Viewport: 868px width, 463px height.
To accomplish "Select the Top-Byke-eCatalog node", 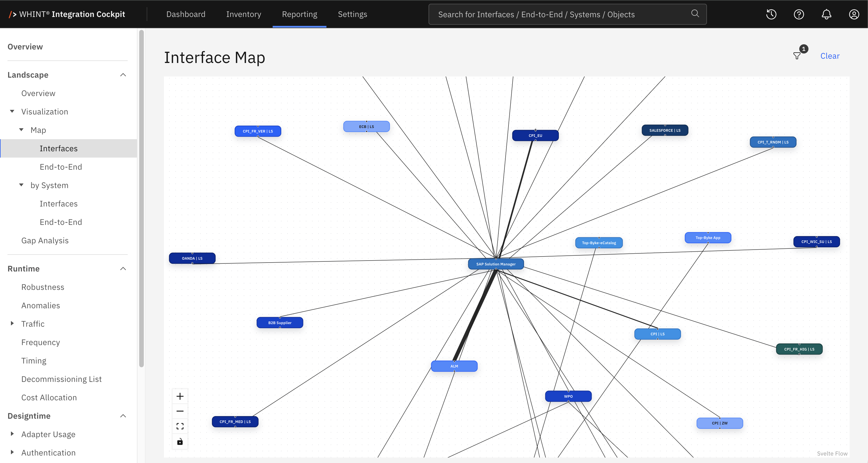I will pos(599,243).
